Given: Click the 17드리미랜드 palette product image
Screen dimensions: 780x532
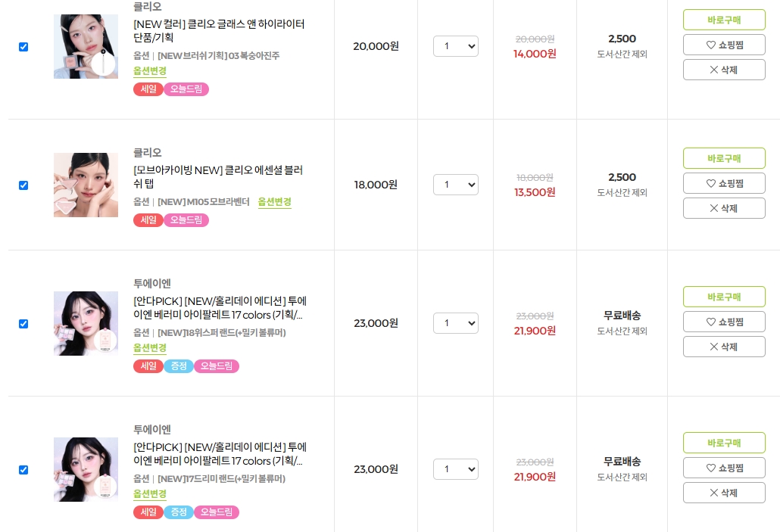Looking at the screenshot, I should click(86, 469).
